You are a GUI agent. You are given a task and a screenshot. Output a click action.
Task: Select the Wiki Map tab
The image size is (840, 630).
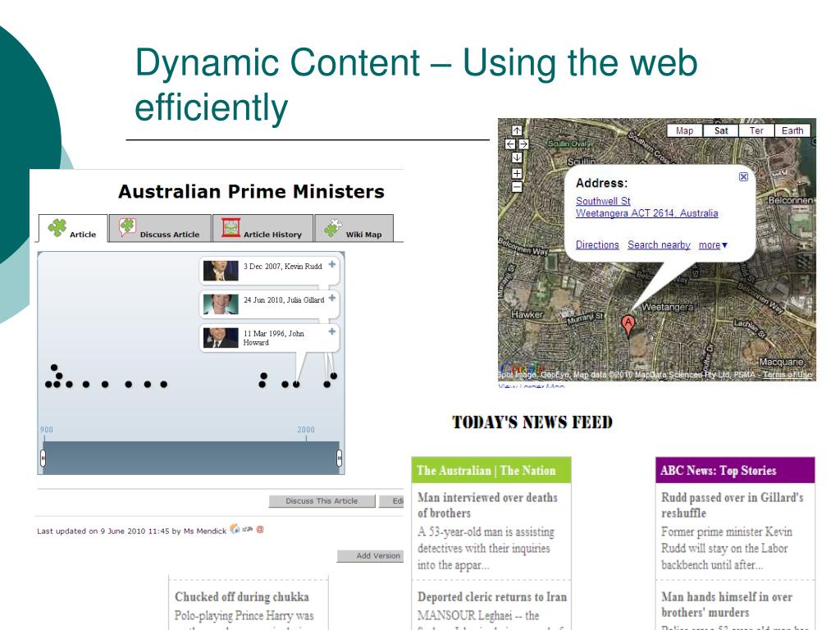(x=354, y=228)
